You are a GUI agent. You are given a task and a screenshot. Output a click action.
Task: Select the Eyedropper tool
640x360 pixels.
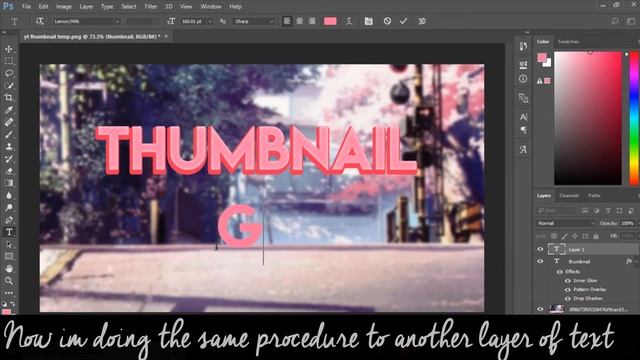pos(9,110)
